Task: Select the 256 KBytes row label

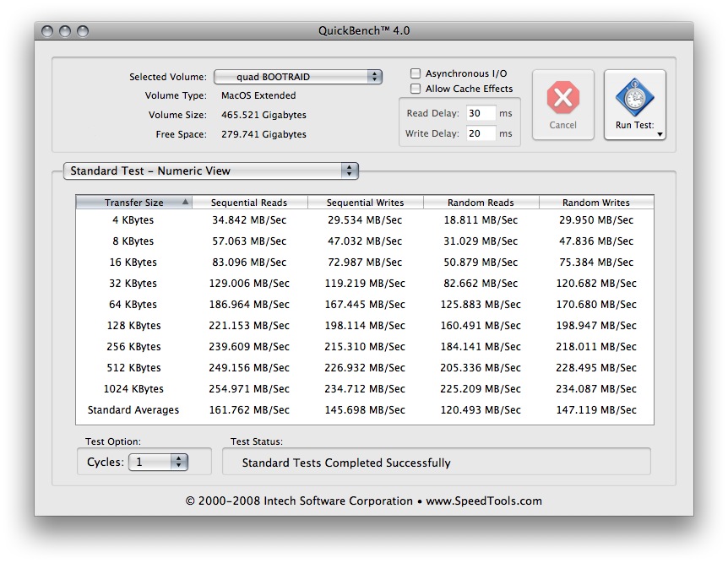Action: tap(133, 347)
